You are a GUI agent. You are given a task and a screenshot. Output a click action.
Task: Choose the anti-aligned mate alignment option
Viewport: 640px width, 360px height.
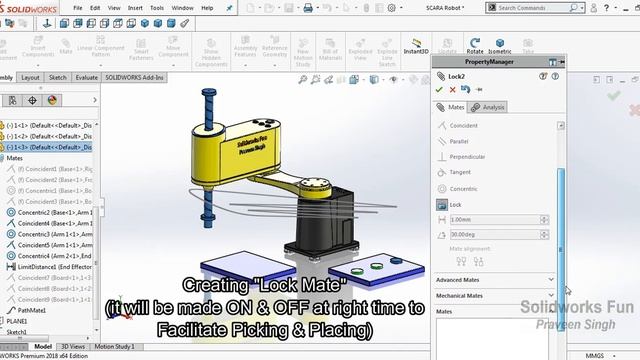pyautogui.click(x=478, y=261)
